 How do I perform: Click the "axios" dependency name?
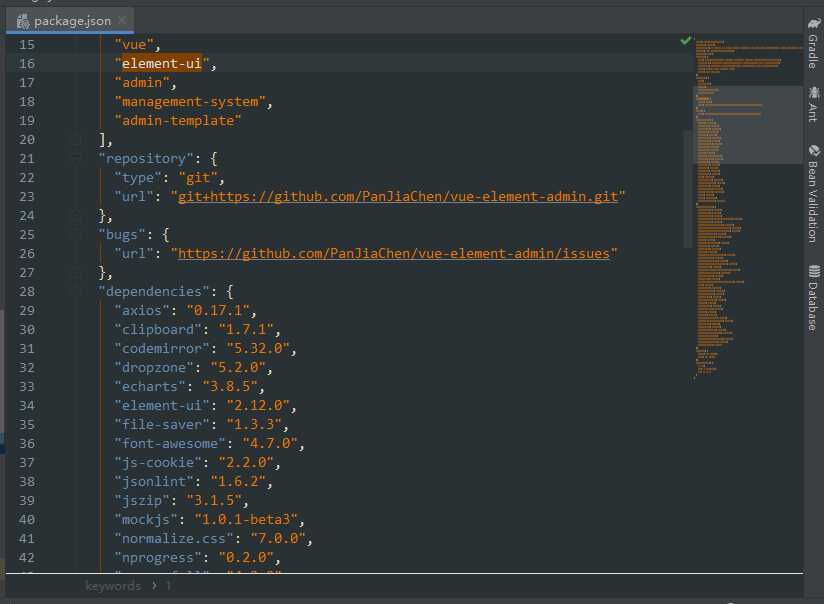pos(142,311)
